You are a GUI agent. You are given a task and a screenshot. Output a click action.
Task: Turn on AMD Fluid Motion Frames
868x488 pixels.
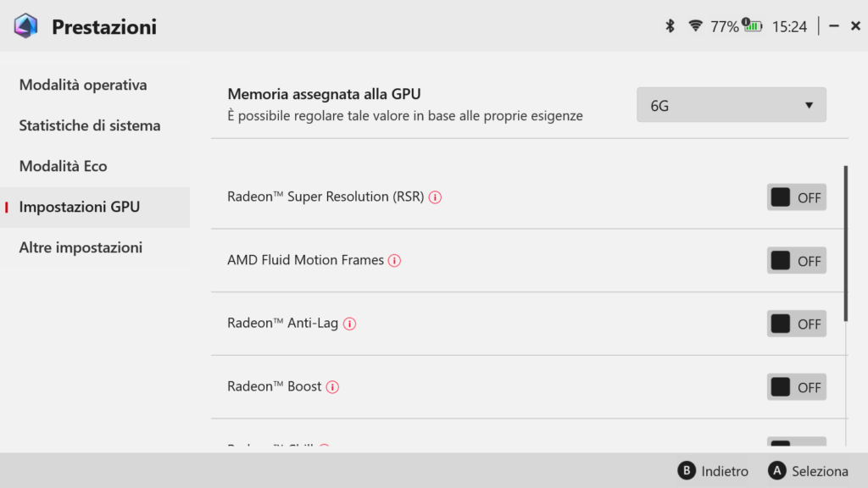pyautogui.click(x=796, y=261)
